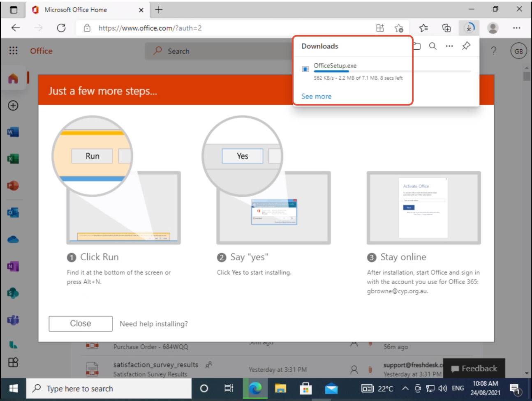Screen dimensions: 532x401
Task: Open the GB account manager avatar
Action: 518,51
